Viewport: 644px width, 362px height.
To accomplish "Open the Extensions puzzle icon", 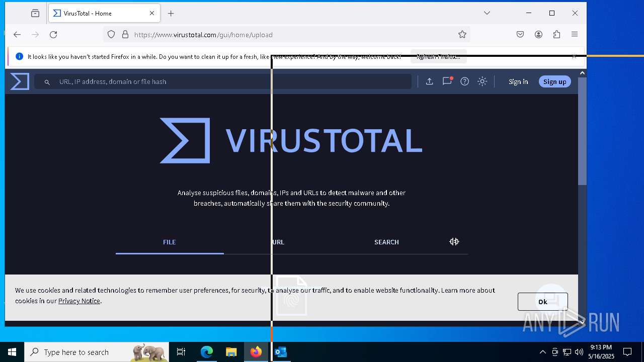I will tap(556, 35).
